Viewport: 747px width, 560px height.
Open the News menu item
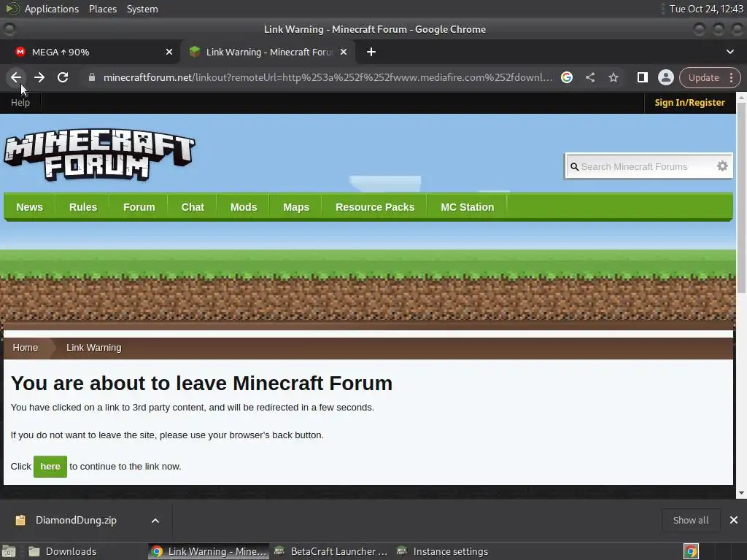pos(29,207)
